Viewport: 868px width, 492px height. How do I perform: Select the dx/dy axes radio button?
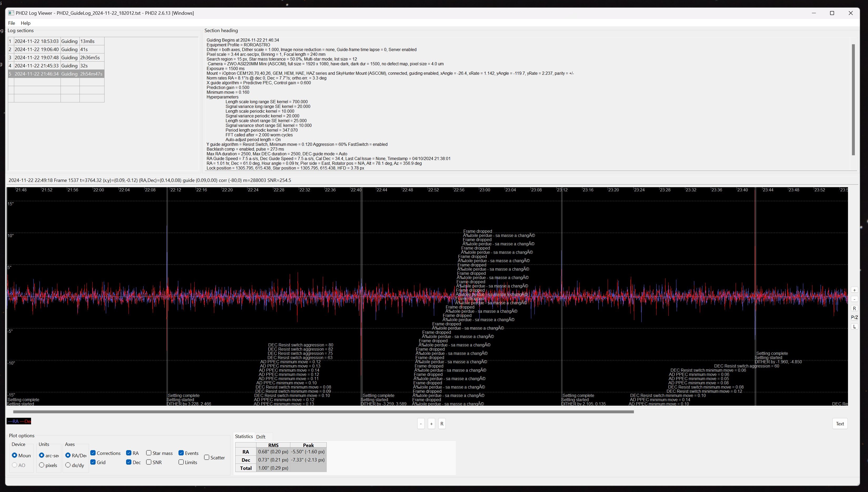68,465
